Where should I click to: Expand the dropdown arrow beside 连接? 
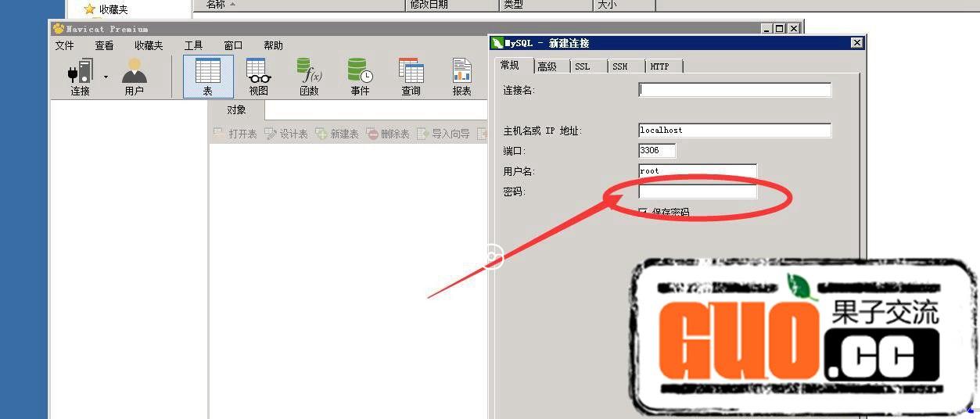106,77
